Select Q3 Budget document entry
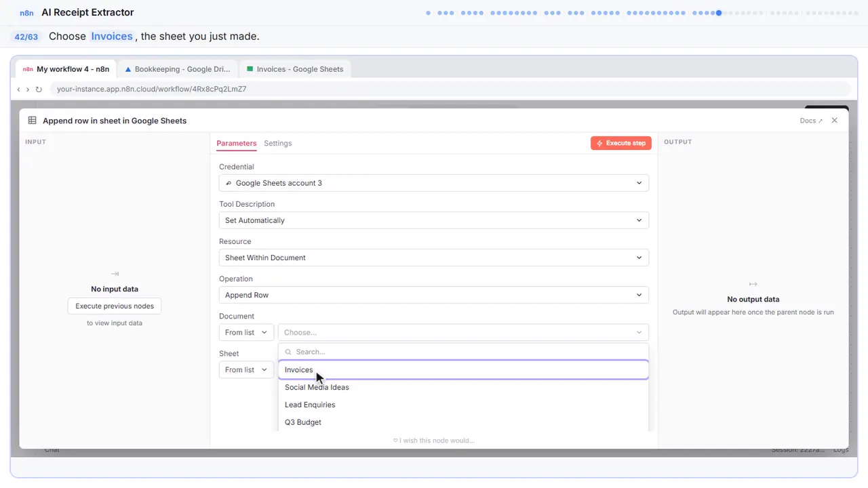The image size is (868, 488). (x=463, y=422)
